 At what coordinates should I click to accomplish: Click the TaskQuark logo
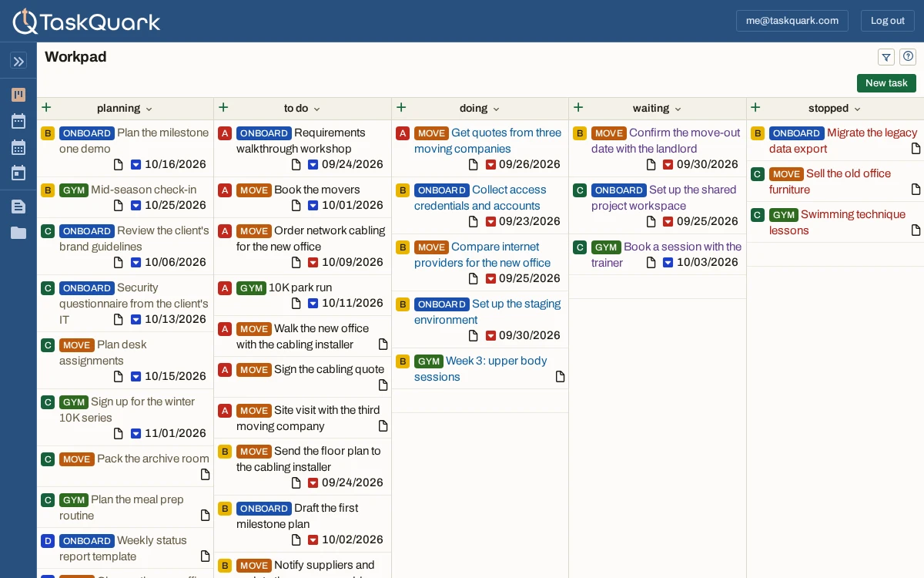pos(86,21)
